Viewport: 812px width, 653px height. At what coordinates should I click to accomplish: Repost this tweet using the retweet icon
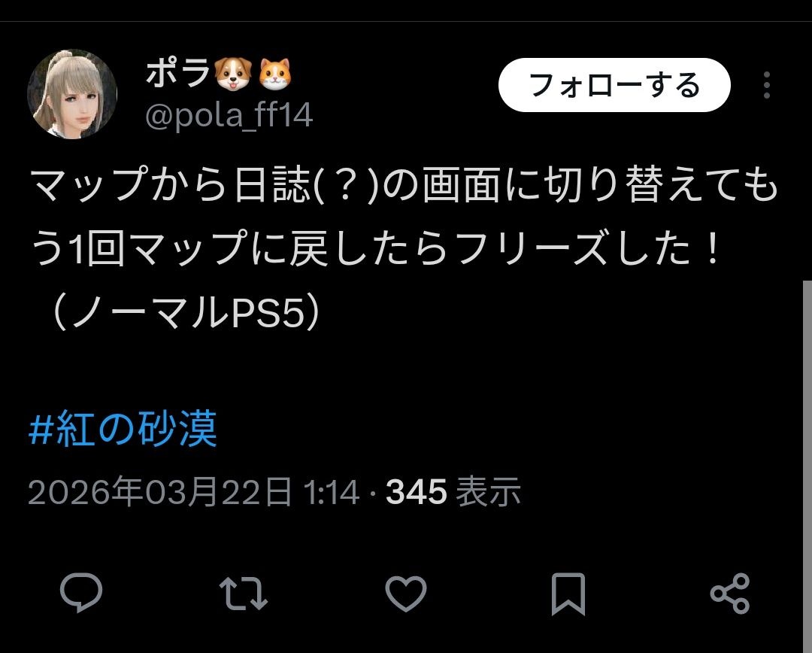click(244, 594)
